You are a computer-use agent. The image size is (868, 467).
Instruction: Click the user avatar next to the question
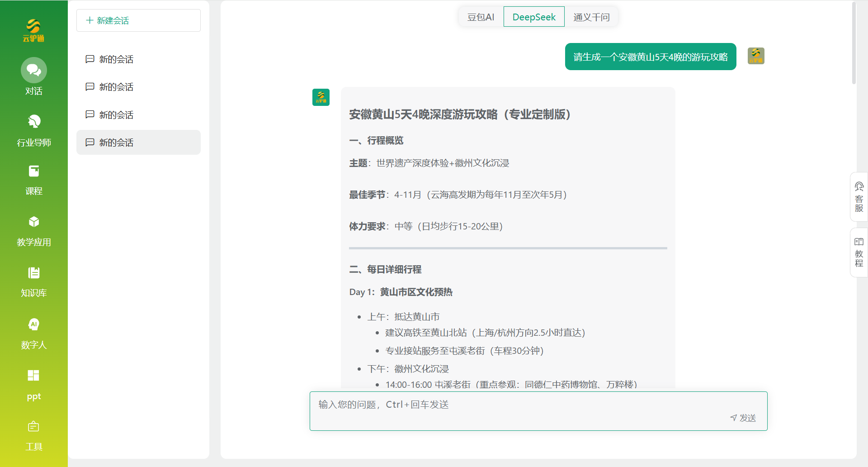[755, 56]
